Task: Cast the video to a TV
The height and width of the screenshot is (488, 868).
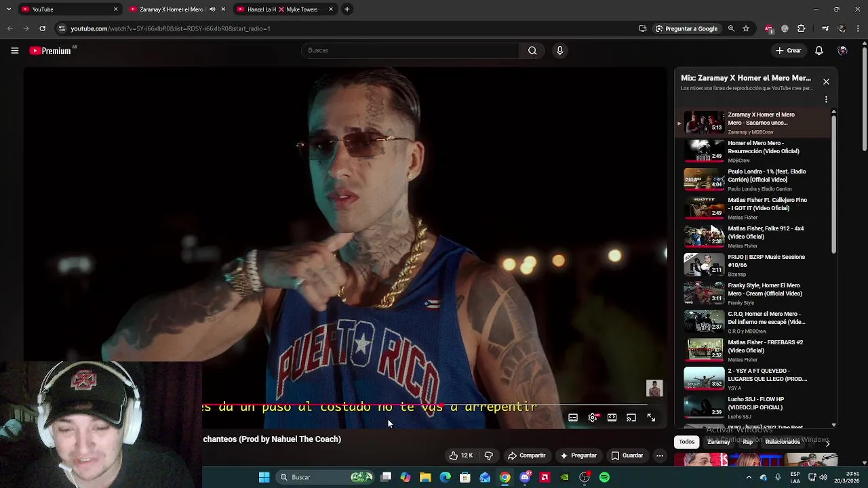Action: pos(631,418)
